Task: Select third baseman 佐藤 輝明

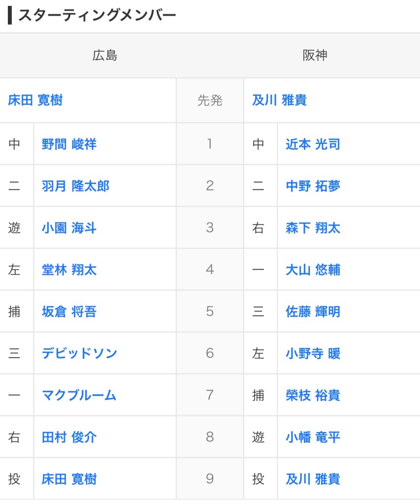Action: pyautogui.click(x=313, y=312)
